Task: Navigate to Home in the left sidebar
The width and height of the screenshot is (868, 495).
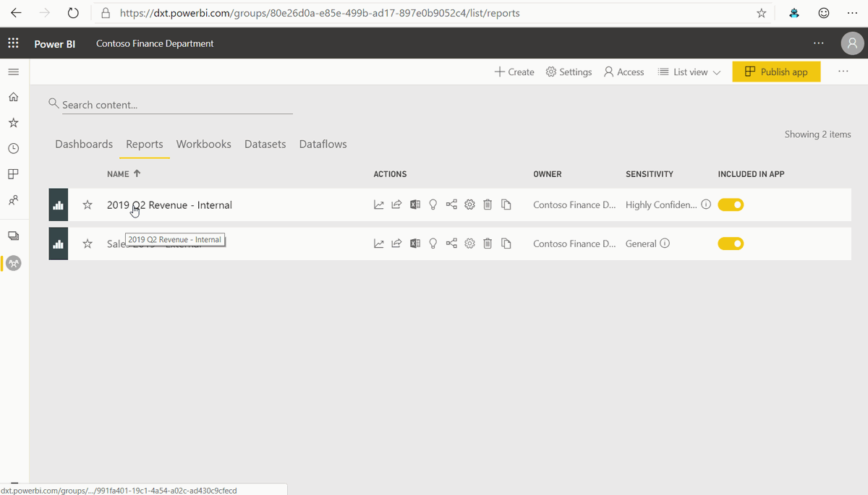Action: 13,96
